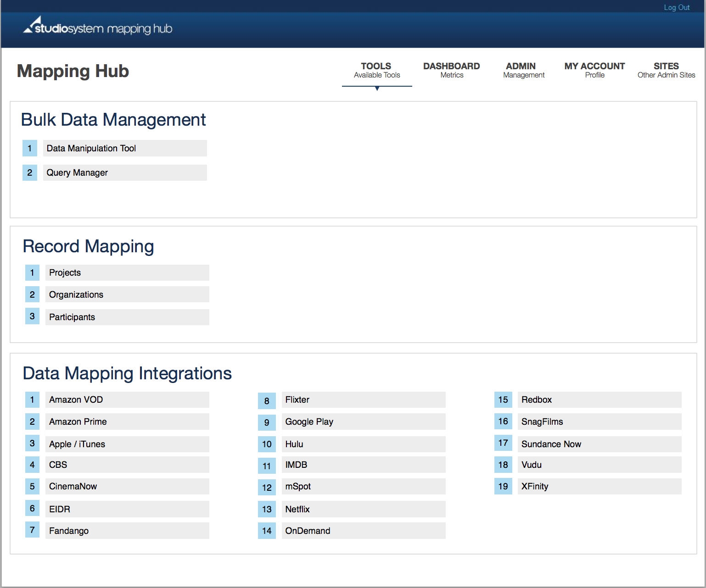This screenshot has width=706, height=588.
Task: Switch to the Dashboard Metrics tab
Action: tap(452, 70)
